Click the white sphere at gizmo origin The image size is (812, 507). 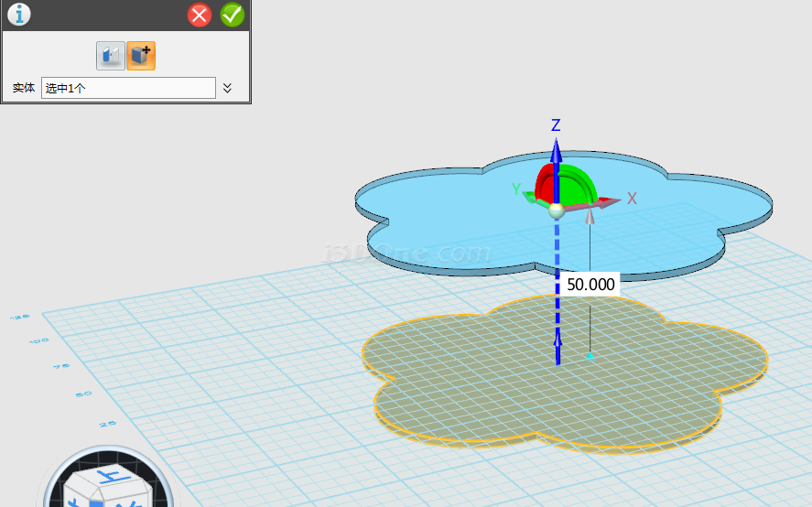coord(556,210)
